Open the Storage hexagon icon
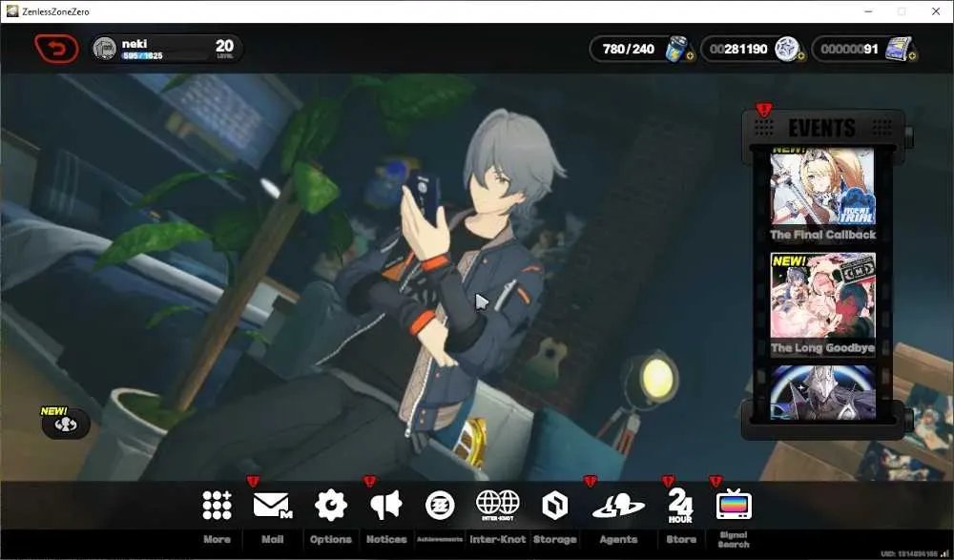The image size is (954, 560). [555, 506]
